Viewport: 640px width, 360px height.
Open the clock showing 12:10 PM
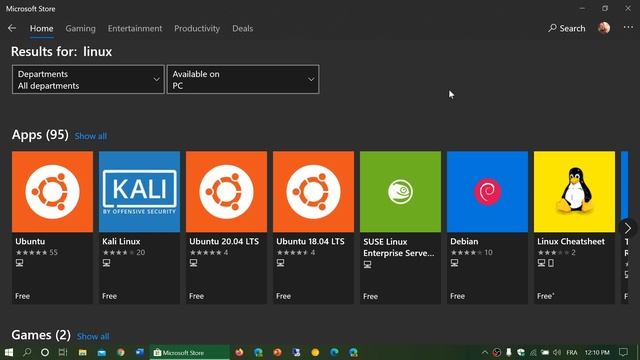[x=597, y=352]
